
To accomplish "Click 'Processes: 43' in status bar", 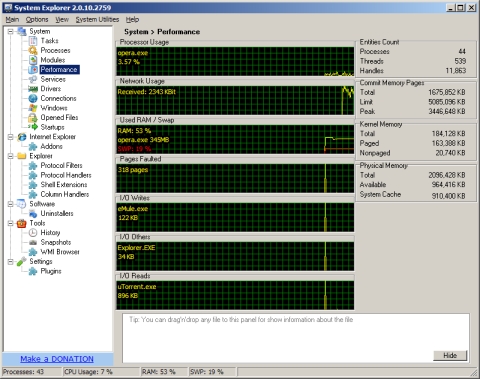I will [23, 372].
